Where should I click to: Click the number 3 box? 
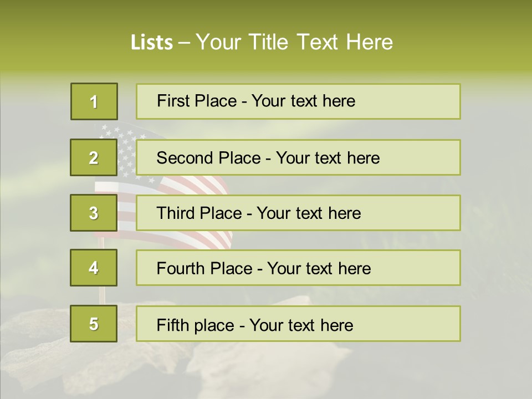pos(94,213)
